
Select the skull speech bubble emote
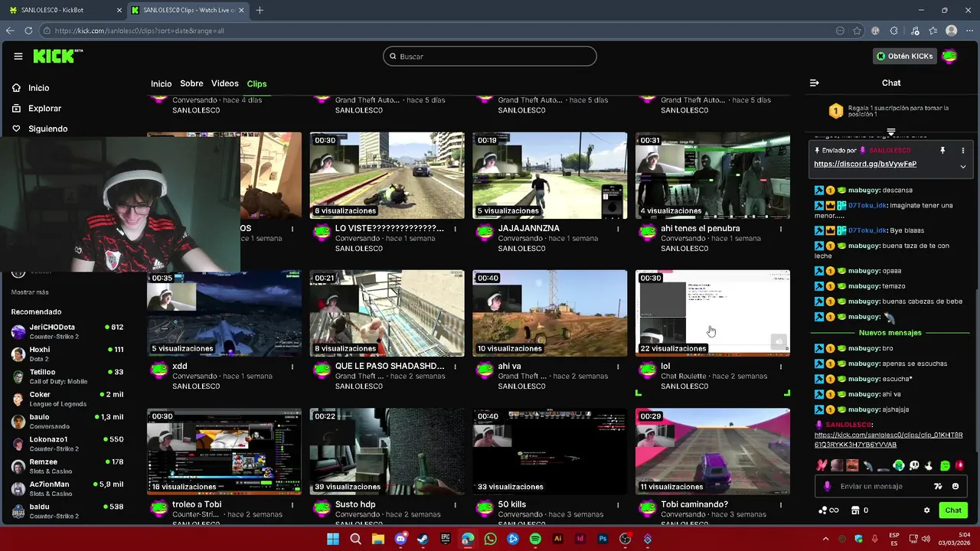[x=913, y=465]
